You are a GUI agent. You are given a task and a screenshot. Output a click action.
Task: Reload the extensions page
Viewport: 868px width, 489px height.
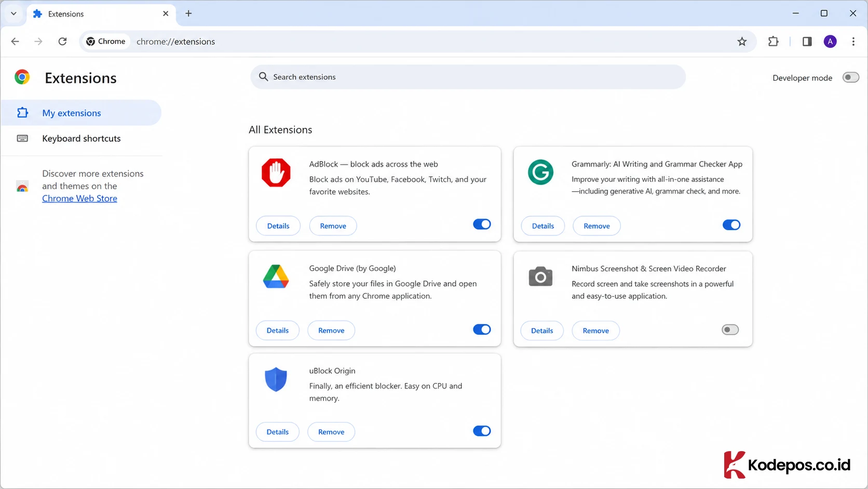(x=62, y=42)
